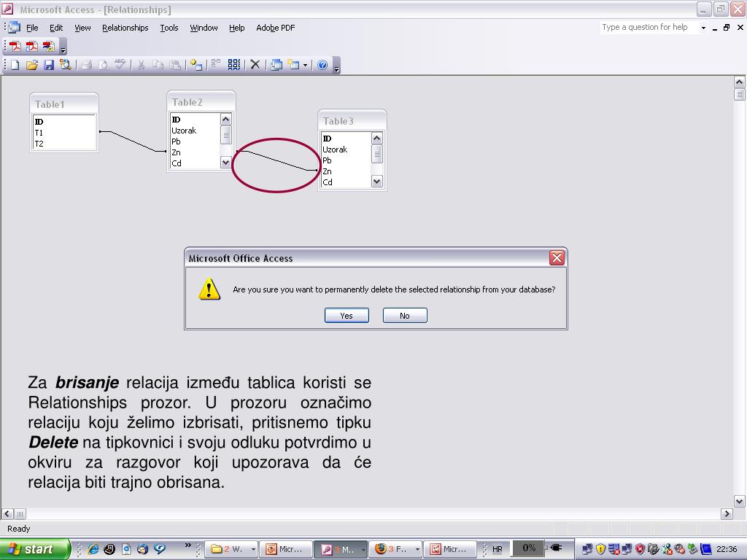Click the HR language bar indicator
747x560 pixels.
click(x=498, y=549)
